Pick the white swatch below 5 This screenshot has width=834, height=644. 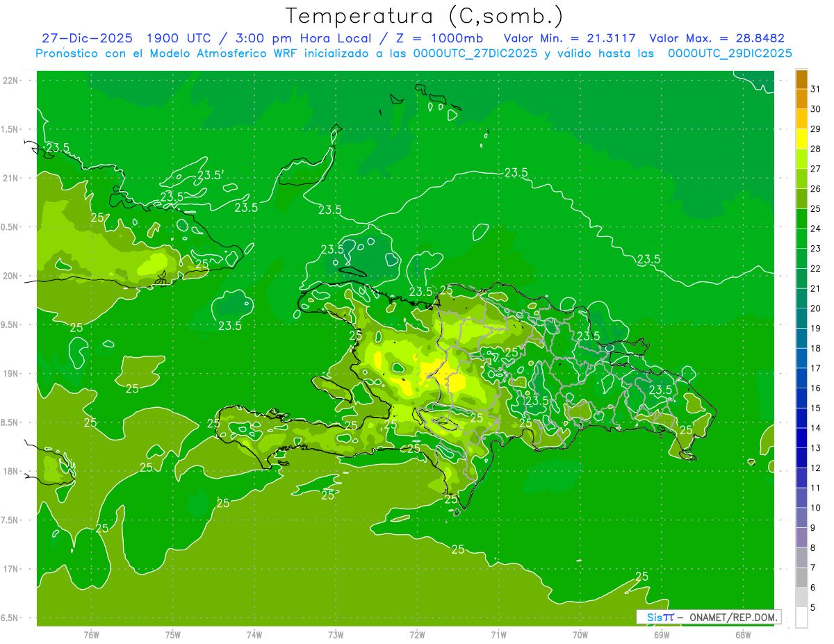801,618
